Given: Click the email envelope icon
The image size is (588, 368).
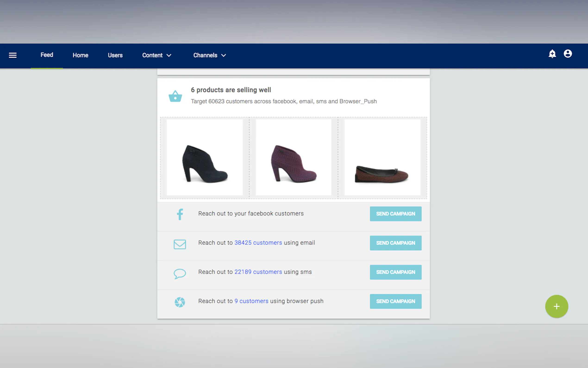Looking at the screenshot, I should click(180, 244).
